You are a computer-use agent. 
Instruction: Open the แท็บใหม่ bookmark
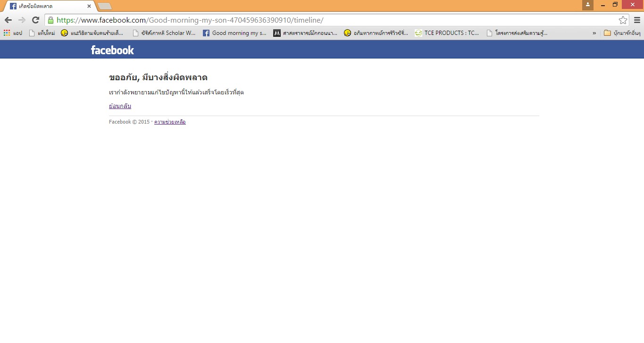pyautogui.click(x=42, y=33)
